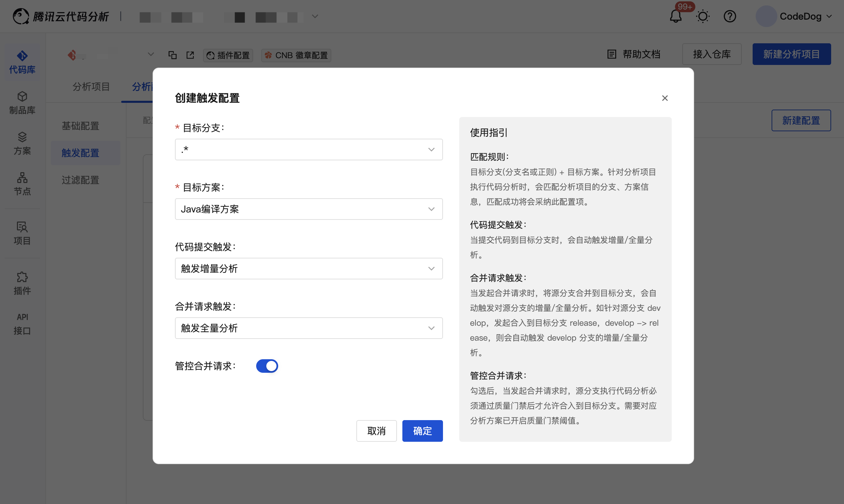Toggle the 管控合并请求 switch off
844x504 pixels.
click(267, 366)
